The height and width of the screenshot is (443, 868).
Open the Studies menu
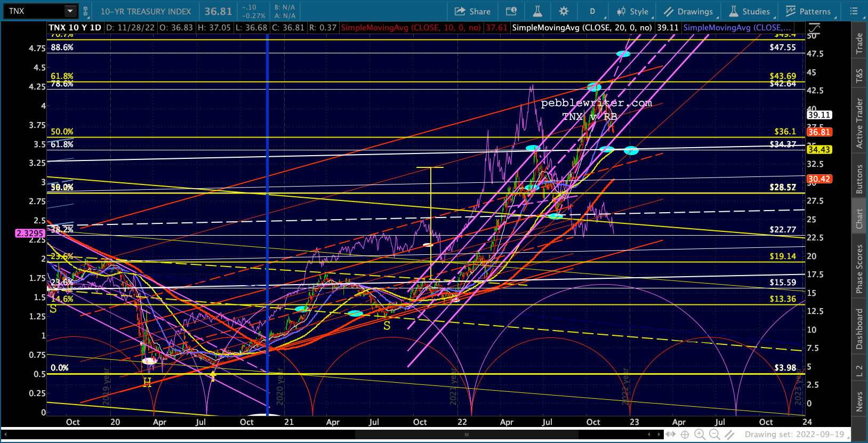[x=750, y=11]
